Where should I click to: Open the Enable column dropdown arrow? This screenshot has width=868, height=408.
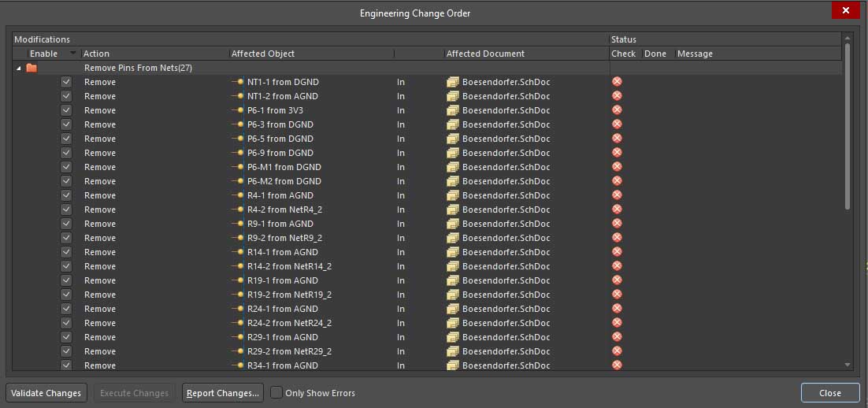pyautogui.click(x=73, y=54)
